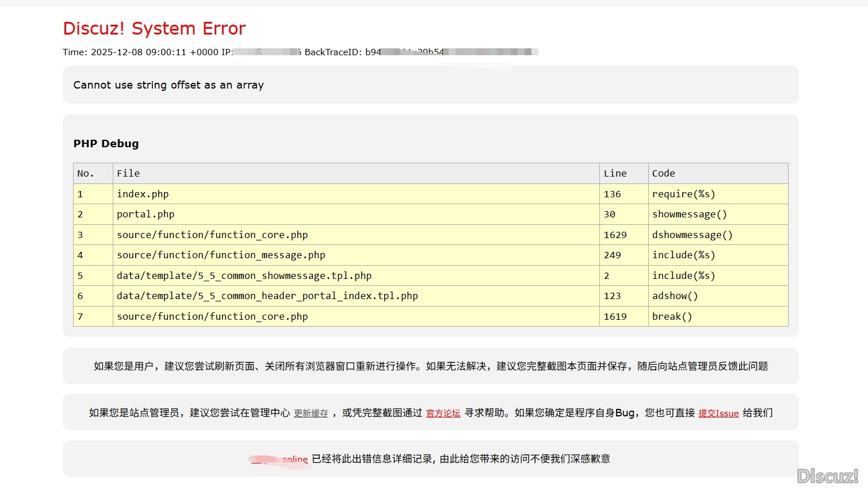Click the Discuz! System Error heading
Viewport: 868px width, 490px height.
point(154,28)
